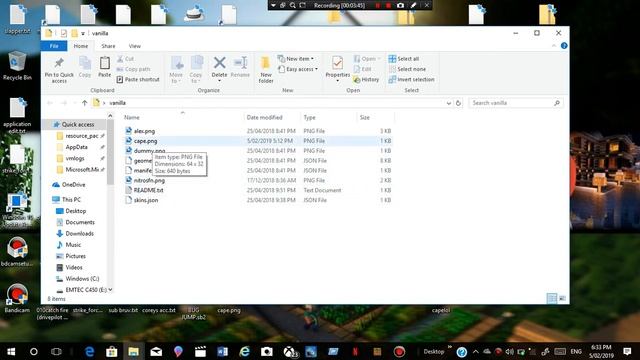The width and height of the screenshot is (640, 360).
Task: Show hidden system tray icons
Action: [476, 351]
